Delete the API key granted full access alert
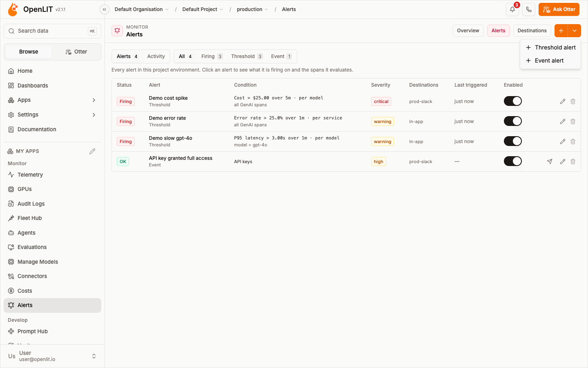This screenshot has height=368, width=588. pos(573,162)
